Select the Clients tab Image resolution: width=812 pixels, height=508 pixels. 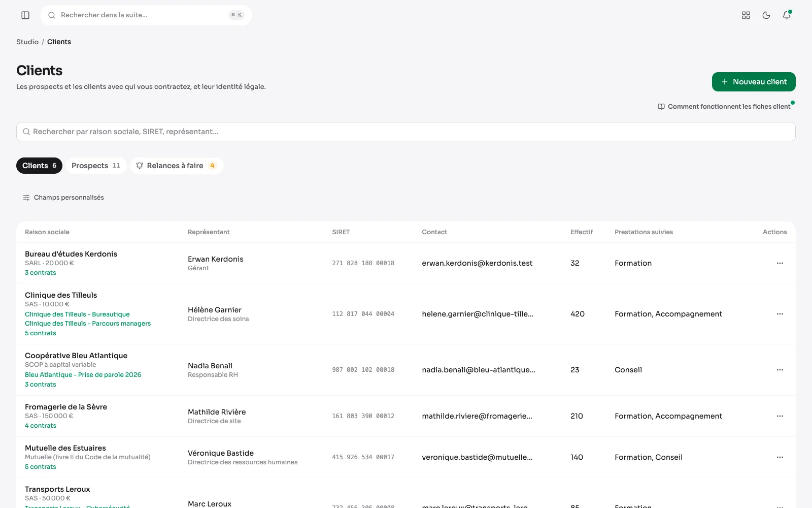tap(39, 166)
